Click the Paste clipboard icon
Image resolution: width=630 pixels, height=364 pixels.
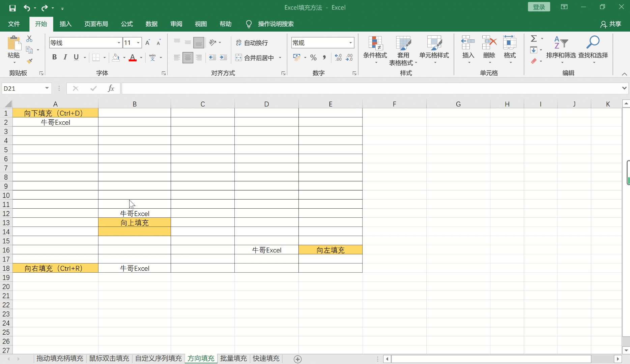point(14,44)
